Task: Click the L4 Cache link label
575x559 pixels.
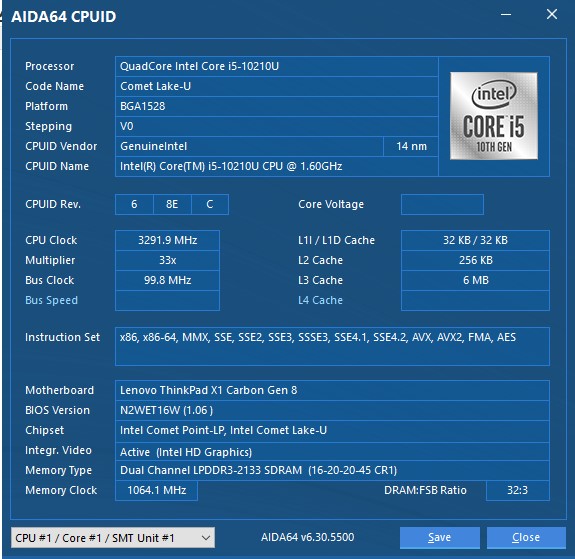Action: [x=321, y=300]
